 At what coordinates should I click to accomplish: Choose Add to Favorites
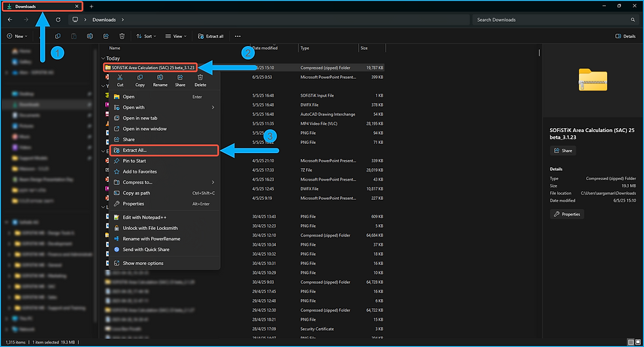[x=165, y=172]
